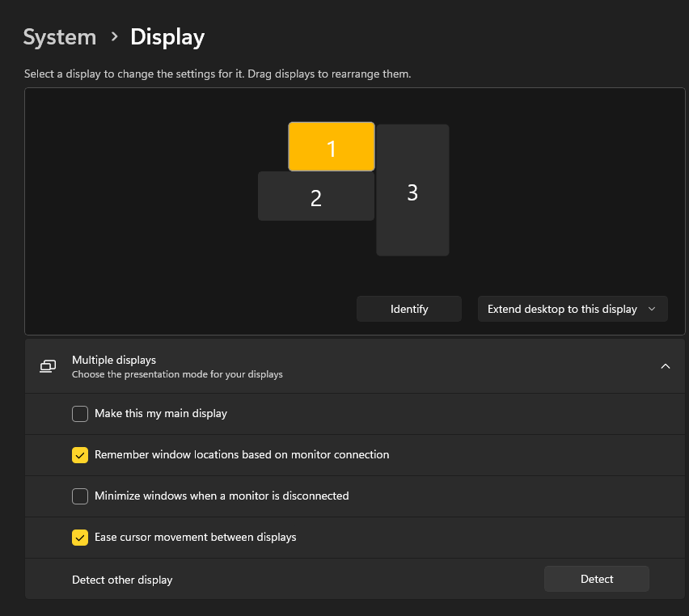Click the breadcrumb arrow between System and Display
This screenshot has width=689, height=616.
pos(114,37)
